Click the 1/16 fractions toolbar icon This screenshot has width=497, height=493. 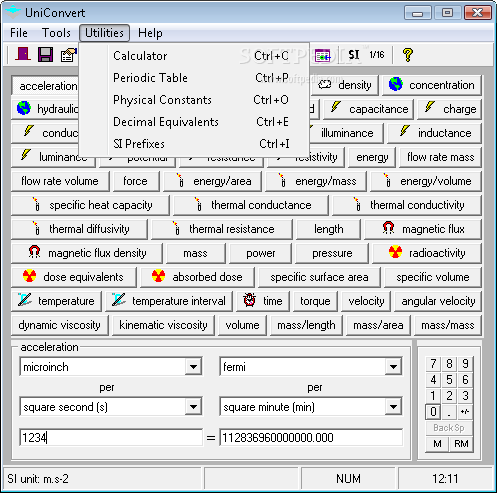pyautogui.click(x=377, y=55)
